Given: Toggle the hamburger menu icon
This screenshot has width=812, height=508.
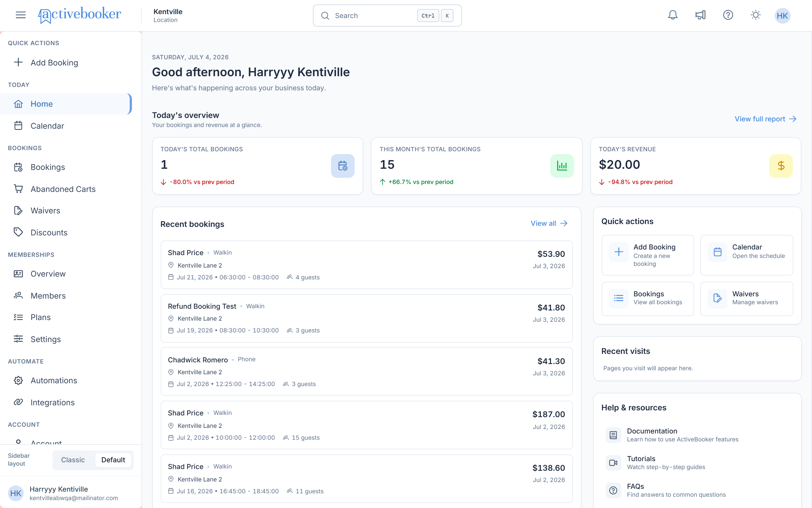Looking at the screenshot, I should pos(21,15).
